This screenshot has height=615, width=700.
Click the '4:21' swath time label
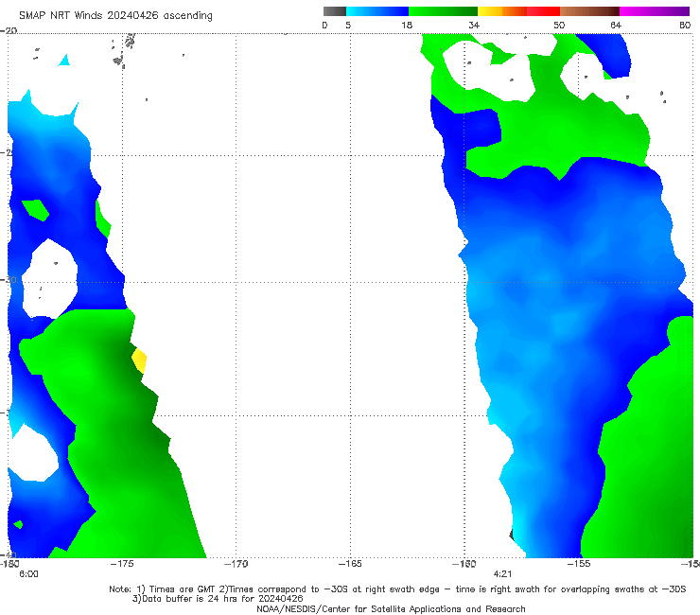(502, 574)
